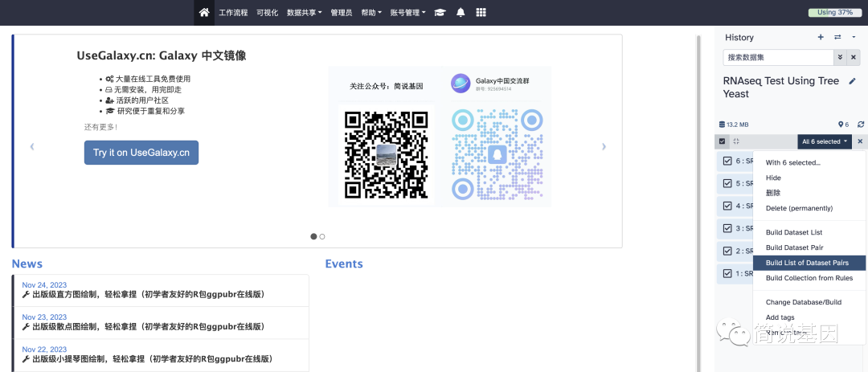
Task: Open the graduation cap training icon
Action: (440, 12)
